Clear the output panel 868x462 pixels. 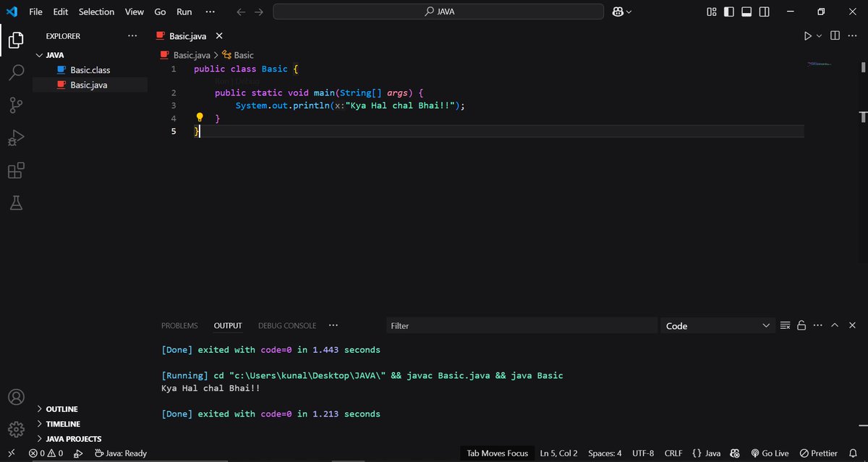786,326
